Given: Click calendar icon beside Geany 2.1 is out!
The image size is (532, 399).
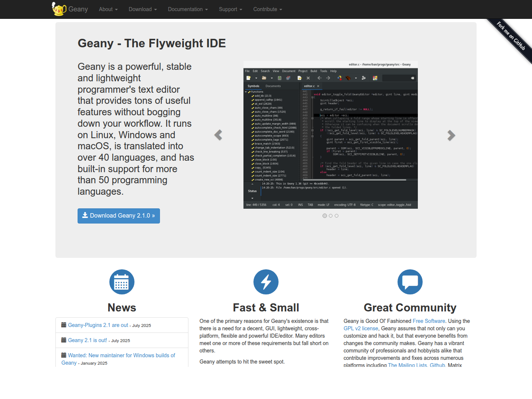Looking at the screenshot, I should point(64,340).
